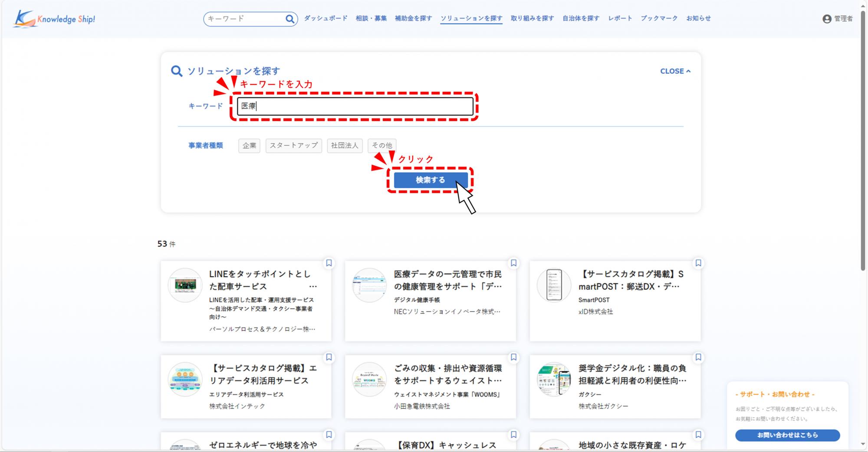The image size is (868, 452).
Task: Toggle the スタートアップ filter tag
Action: (x=294, y=146)
